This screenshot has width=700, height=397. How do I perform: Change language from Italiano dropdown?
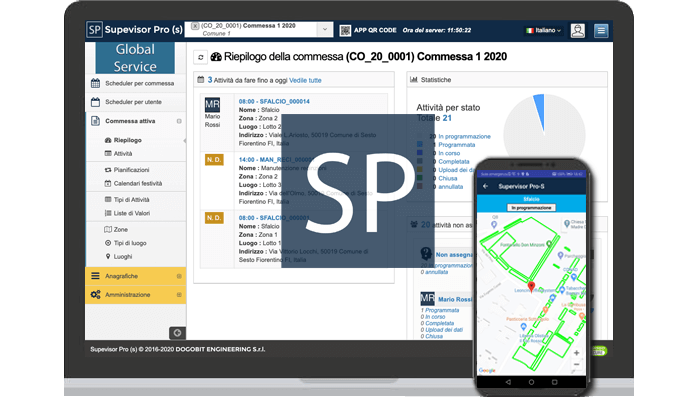coord(543,30)
